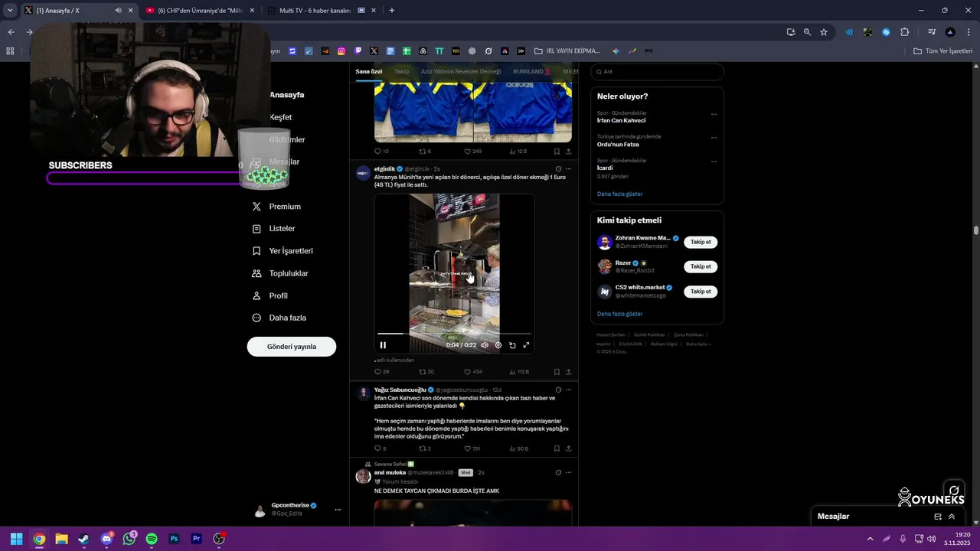The height and width of the screenshot is (551, 980).
Task: Share the etginlik döner post
Action: coord(568,372)
